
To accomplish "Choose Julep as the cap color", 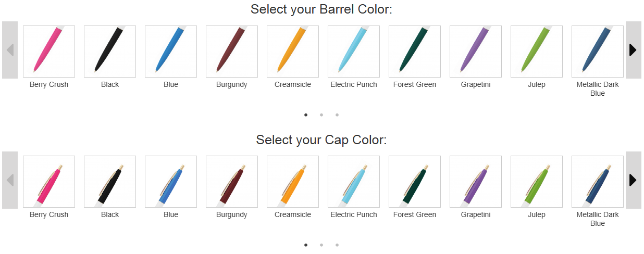I will point(537,182).
